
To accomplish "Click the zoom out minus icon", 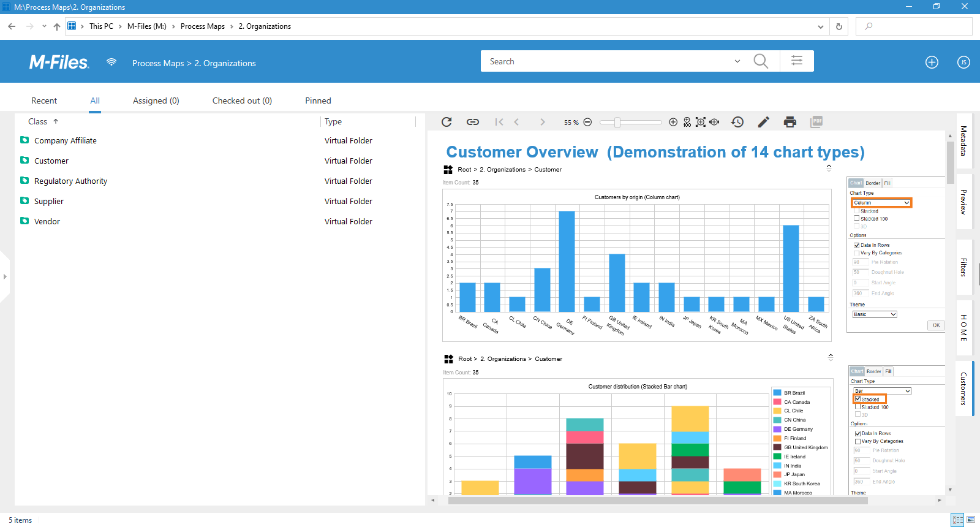I will [x=587, y=122].
